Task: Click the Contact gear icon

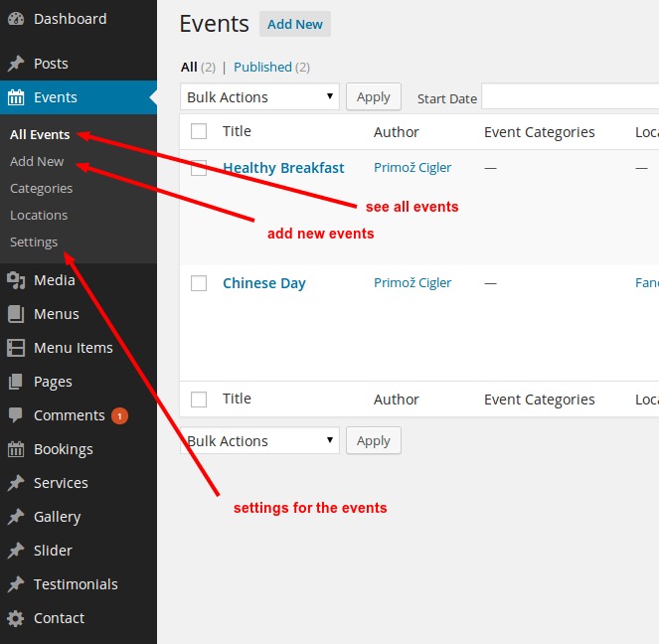Action: [16, 618]
